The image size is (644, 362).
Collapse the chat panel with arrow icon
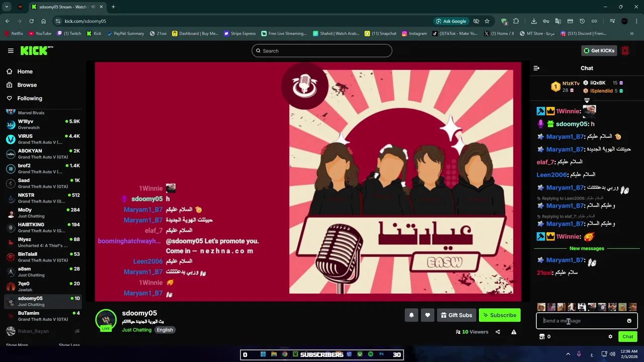pos(536,68)
